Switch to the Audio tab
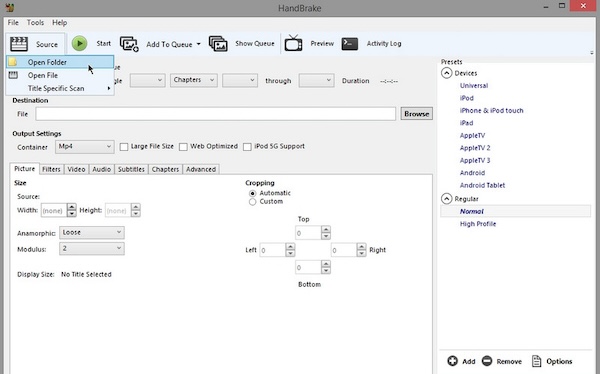The image size is (600, 374). 101,169
